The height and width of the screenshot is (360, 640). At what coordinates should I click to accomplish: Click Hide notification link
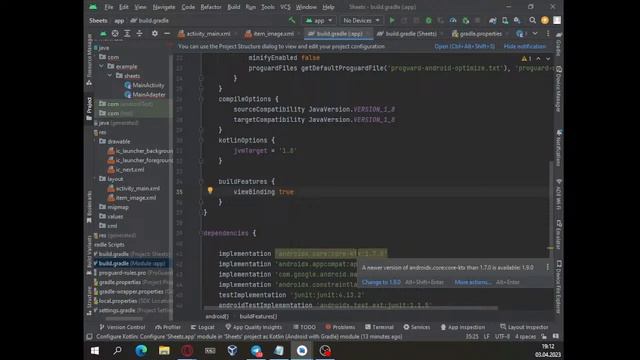[x=525, y=47]
